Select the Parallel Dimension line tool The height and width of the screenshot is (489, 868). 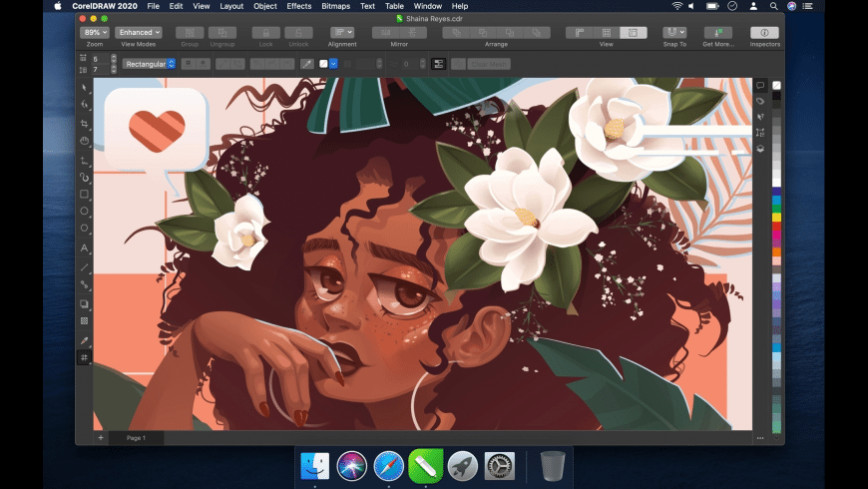[84, 267]
